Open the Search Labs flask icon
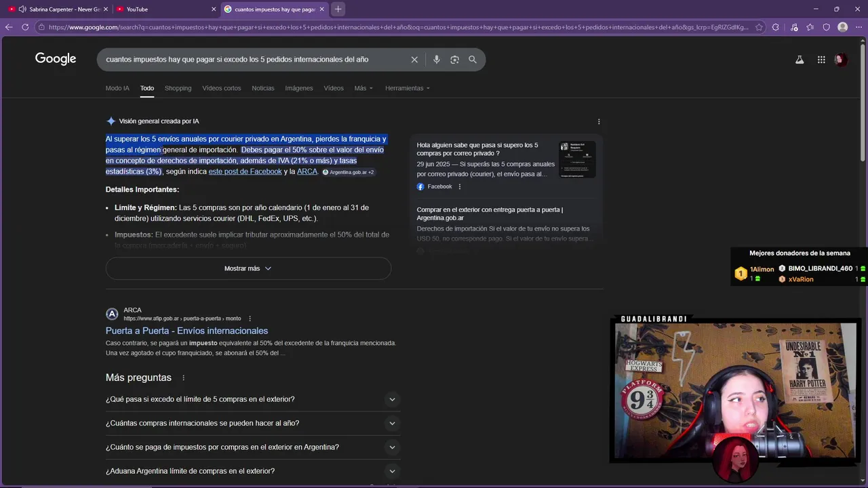This screenshot has width=868, height=488. 800,60
